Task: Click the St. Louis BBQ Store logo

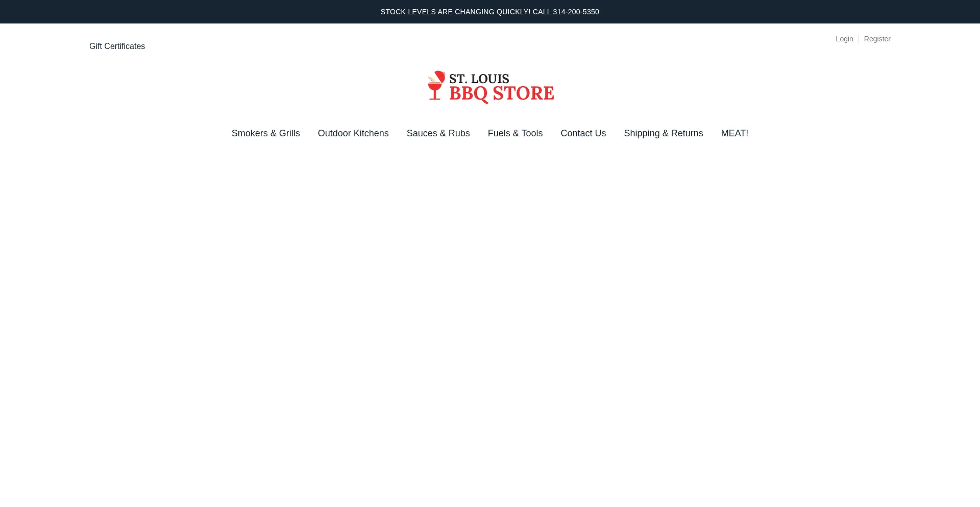Action: coord(490,87)
